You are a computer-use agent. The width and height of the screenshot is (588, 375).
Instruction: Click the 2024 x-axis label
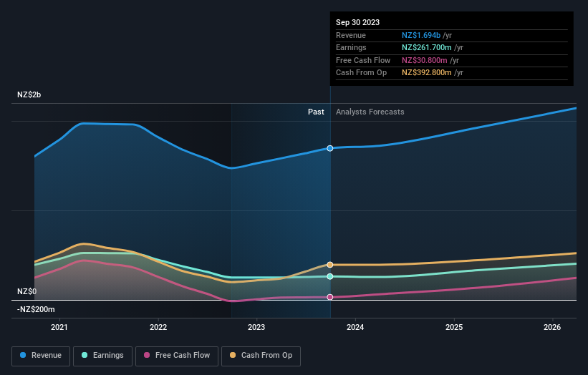point(355,328)
